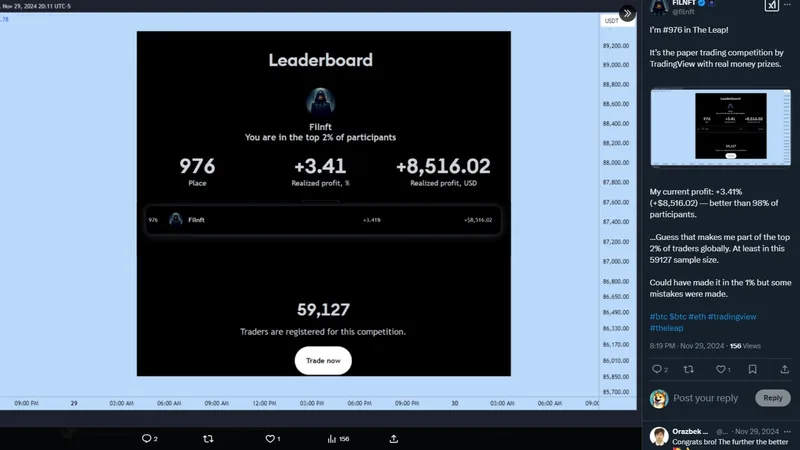Click the reply icon under the image
This screenshot has width=800, height=450.
click(x=146, y=438)
